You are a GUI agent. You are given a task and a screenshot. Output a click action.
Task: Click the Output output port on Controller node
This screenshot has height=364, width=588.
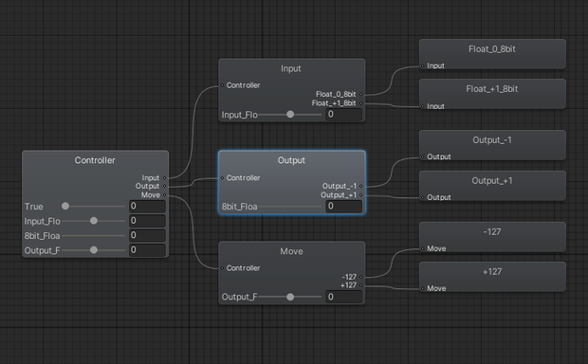[165, 187]
